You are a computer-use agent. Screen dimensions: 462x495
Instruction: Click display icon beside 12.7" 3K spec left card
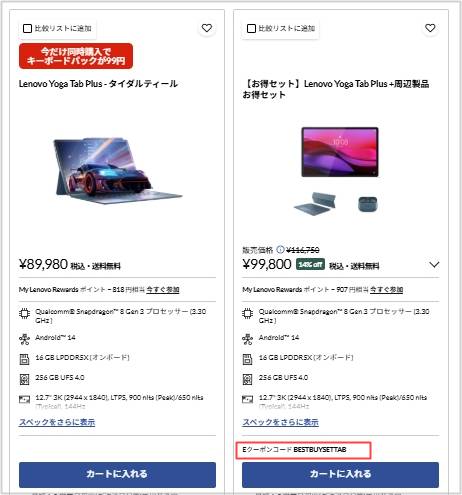coord(24,399)
